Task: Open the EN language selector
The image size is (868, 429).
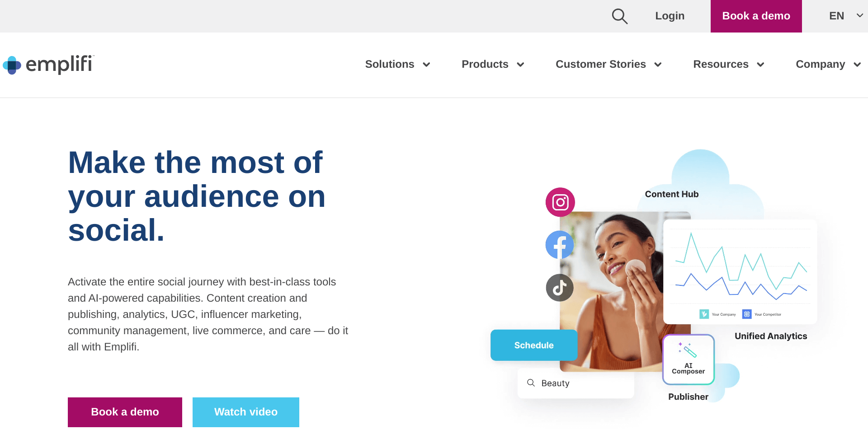Action: click(844, 16)
